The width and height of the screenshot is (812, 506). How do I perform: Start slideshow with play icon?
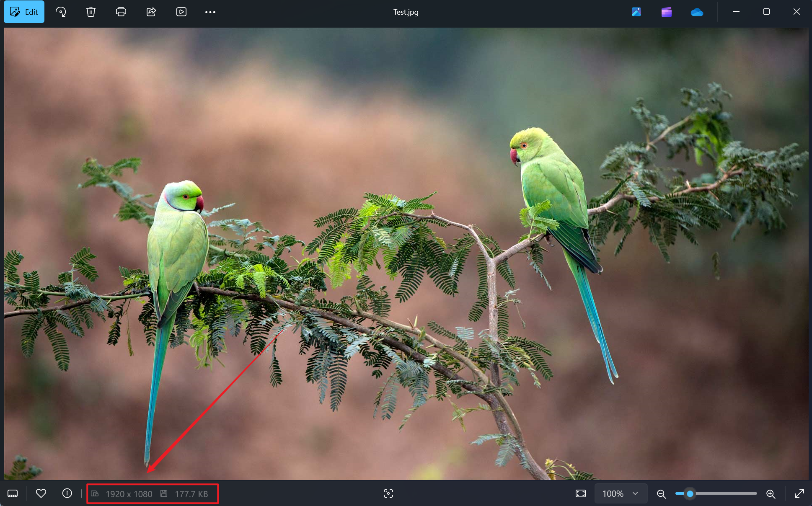coord(181,12)
